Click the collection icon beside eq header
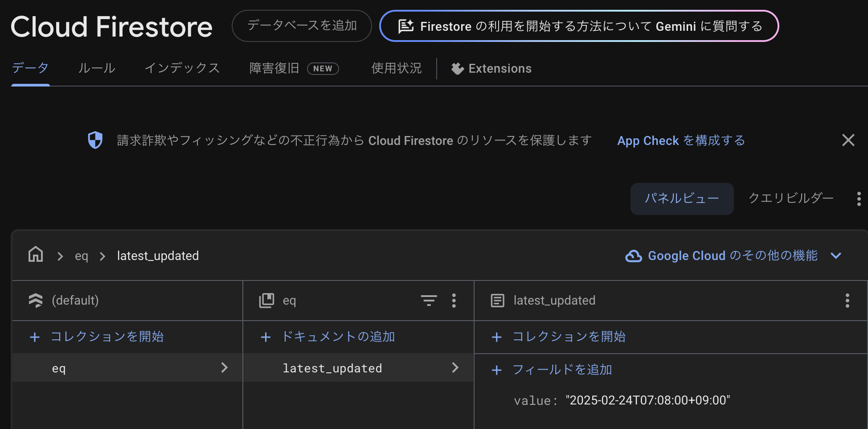 tap(266, 301)
